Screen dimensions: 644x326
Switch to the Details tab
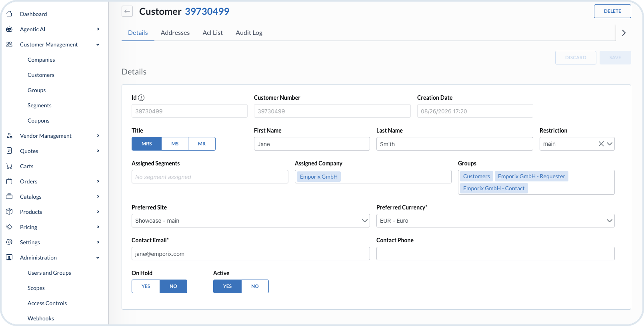[x=138, y=33]
